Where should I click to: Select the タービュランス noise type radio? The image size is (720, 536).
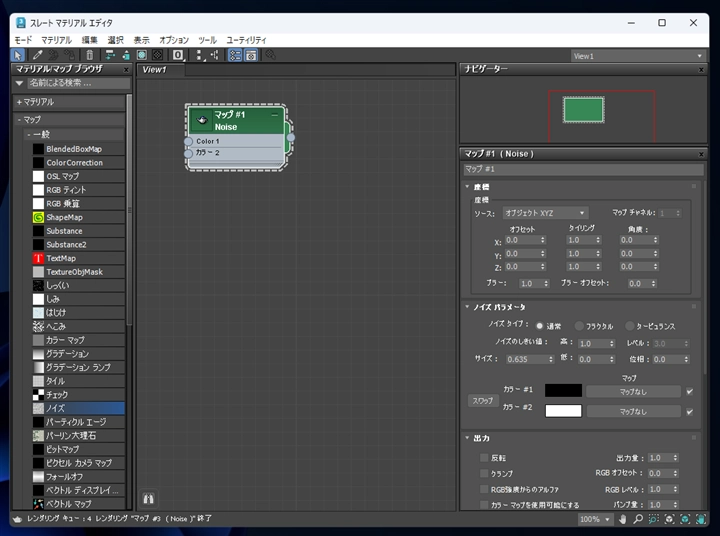click(630, 326)
